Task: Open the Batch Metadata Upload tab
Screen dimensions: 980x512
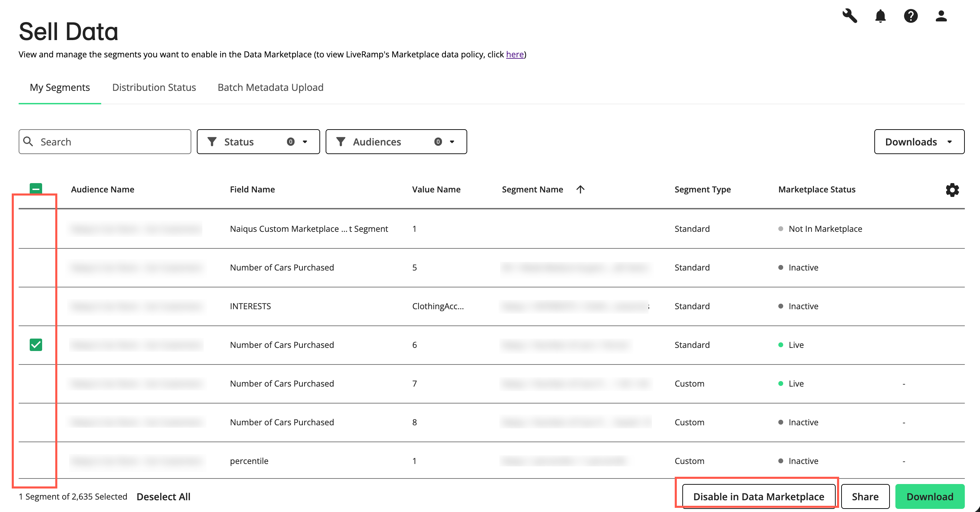Action: (x=270, y=87)
